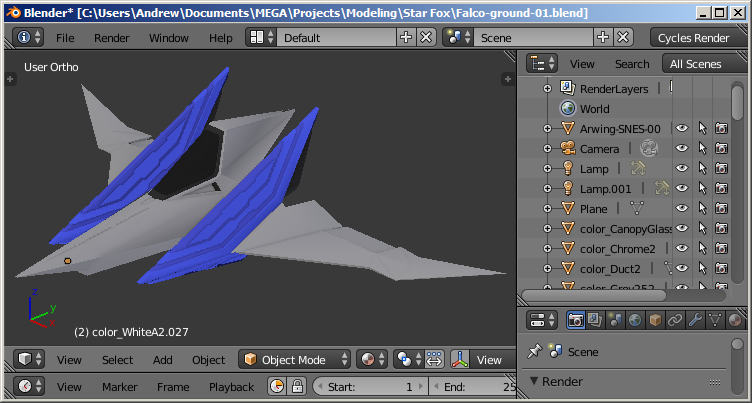Select the Modifiers properties tab wrench icon

coord(695,320)
